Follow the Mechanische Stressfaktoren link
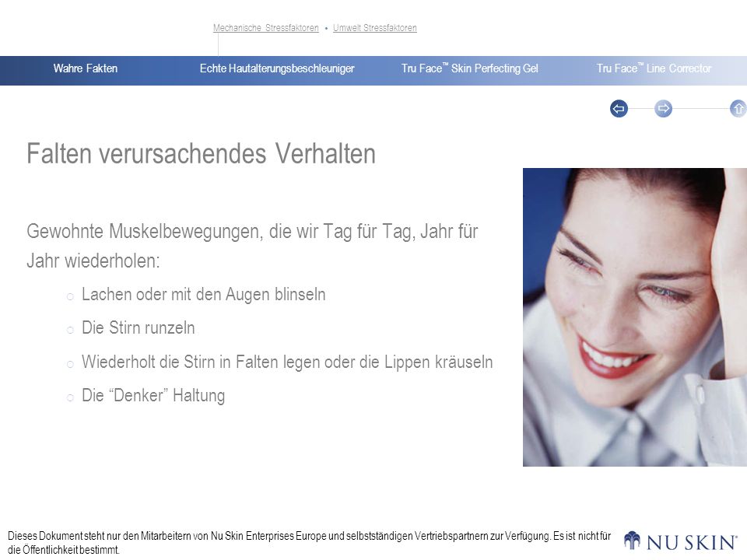This screenshot has height=560, width=747. 266,28
